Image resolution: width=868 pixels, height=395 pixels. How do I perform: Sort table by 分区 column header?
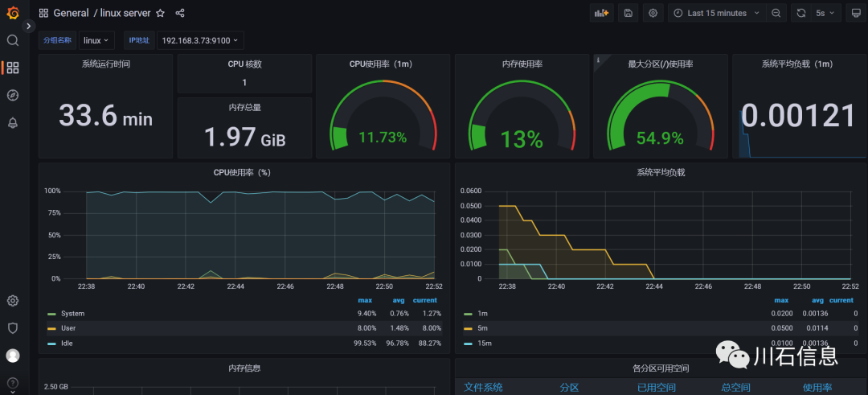pyautogui.click(x=569, y=387)
